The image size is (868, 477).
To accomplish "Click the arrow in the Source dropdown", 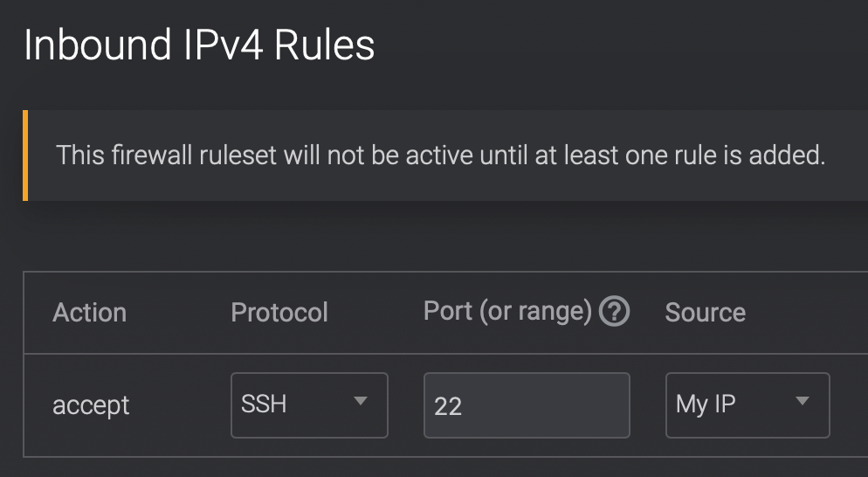I will click(802, 402).
